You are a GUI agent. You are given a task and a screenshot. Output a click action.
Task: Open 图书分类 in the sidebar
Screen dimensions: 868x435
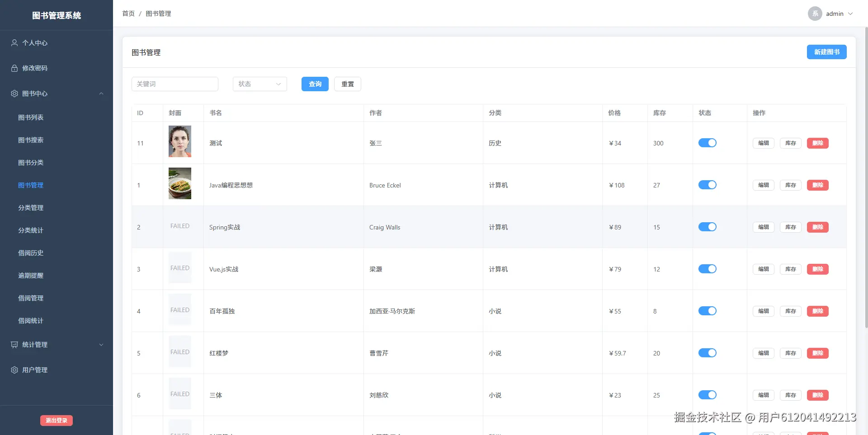click(x=31, y=163)
